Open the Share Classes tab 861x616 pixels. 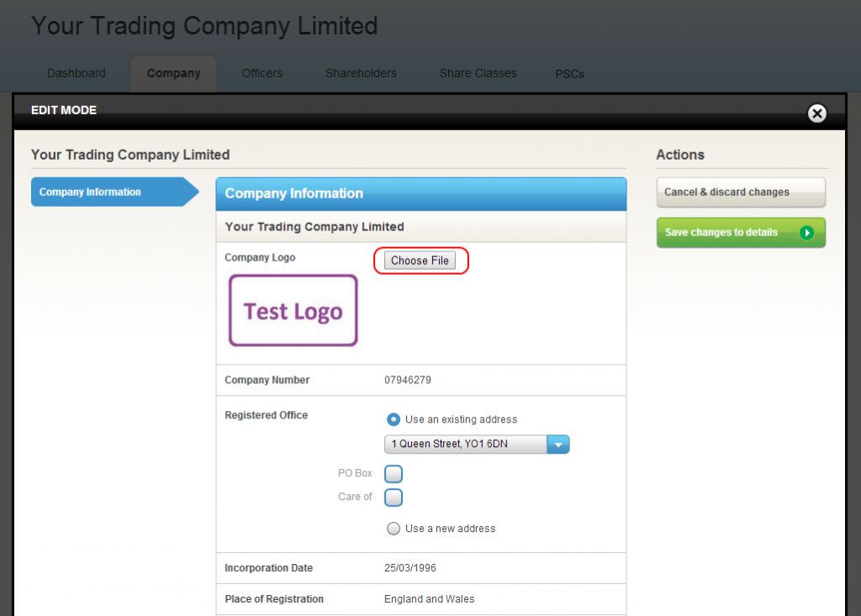[x=478, y=73]
